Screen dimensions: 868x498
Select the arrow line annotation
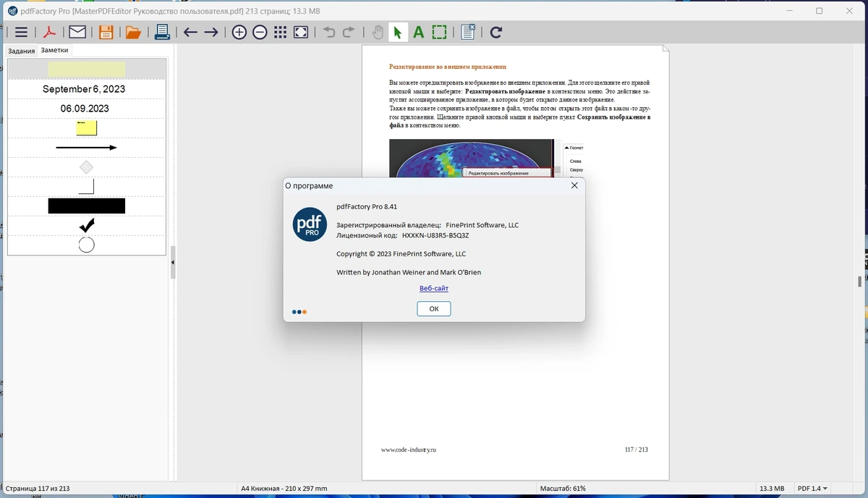tap(87, 148)
